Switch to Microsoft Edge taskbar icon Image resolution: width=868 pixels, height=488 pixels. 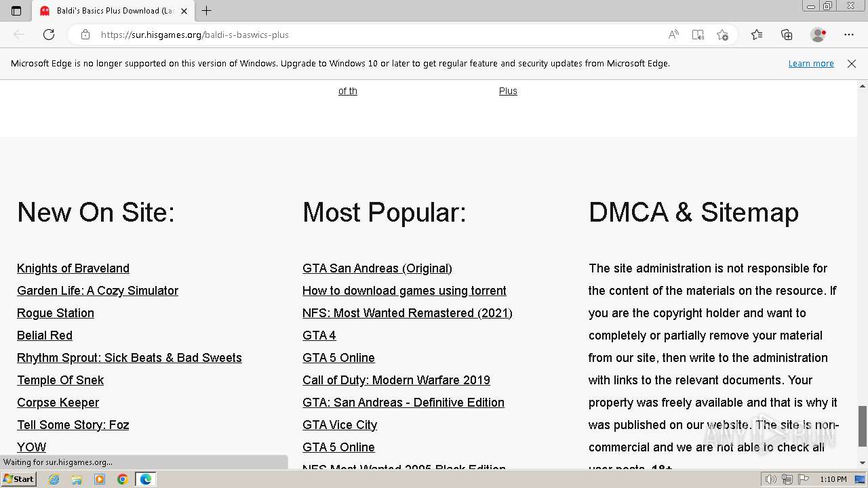[145, 479]
